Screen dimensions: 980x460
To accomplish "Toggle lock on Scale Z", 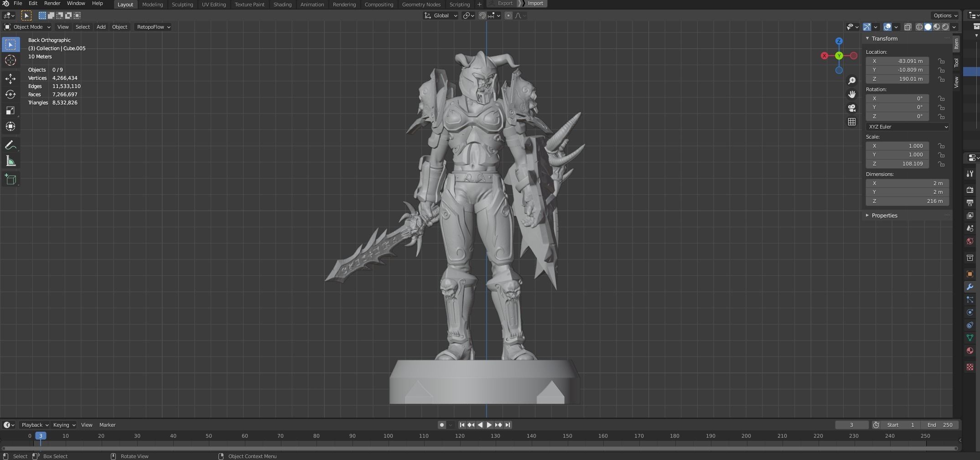I will pyautogui.click(x=941, y=164).
